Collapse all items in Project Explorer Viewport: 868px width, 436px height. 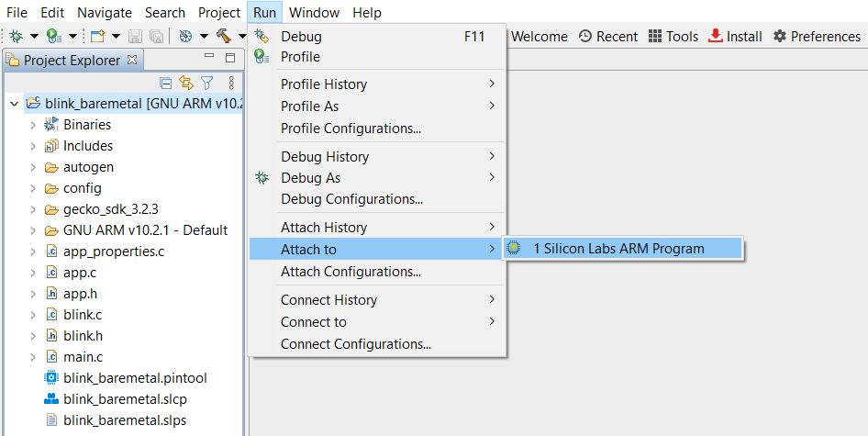pyautogui.click(x=166, y=83)
